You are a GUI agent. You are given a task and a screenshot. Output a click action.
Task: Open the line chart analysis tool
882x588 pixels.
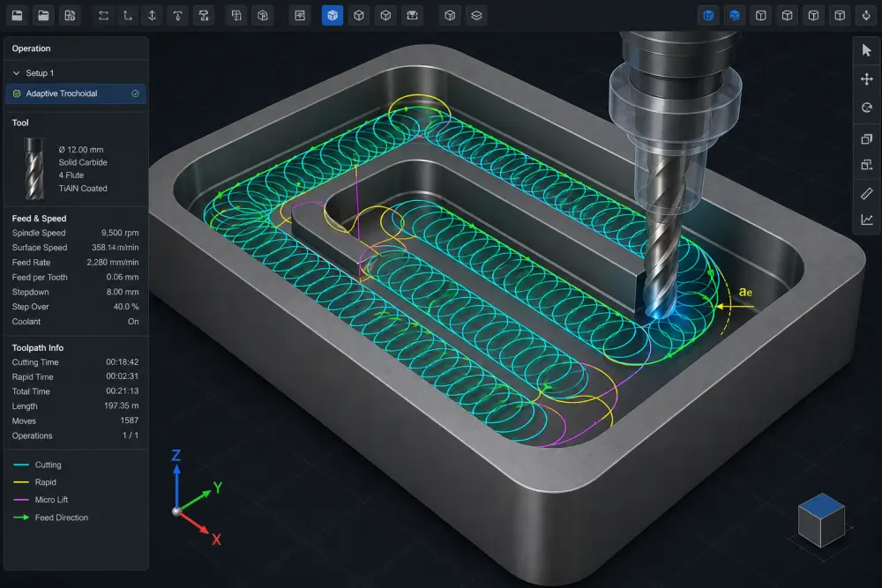click(867, 220)
